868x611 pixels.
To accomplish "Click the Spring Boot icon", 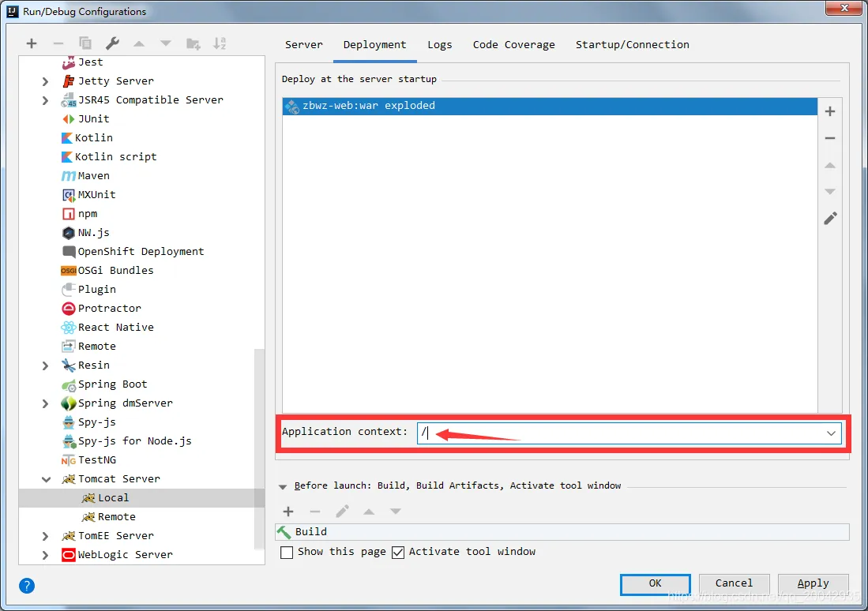I will [68, 384].
